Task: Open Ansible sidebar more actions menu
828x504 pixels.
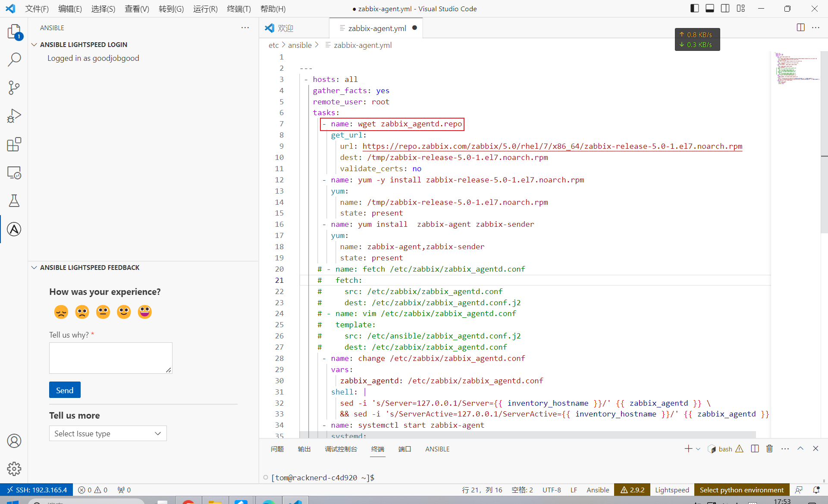Action: coord(245,28)
